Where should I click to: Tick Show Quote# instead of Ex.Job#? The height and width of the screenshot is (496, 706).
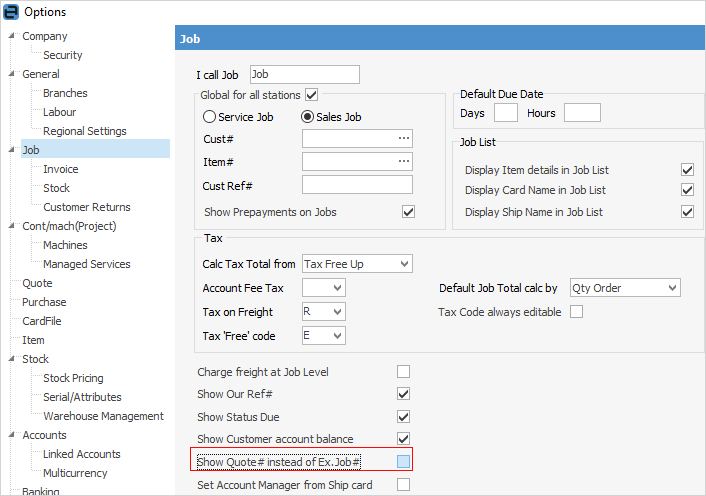tap(404, 461)
